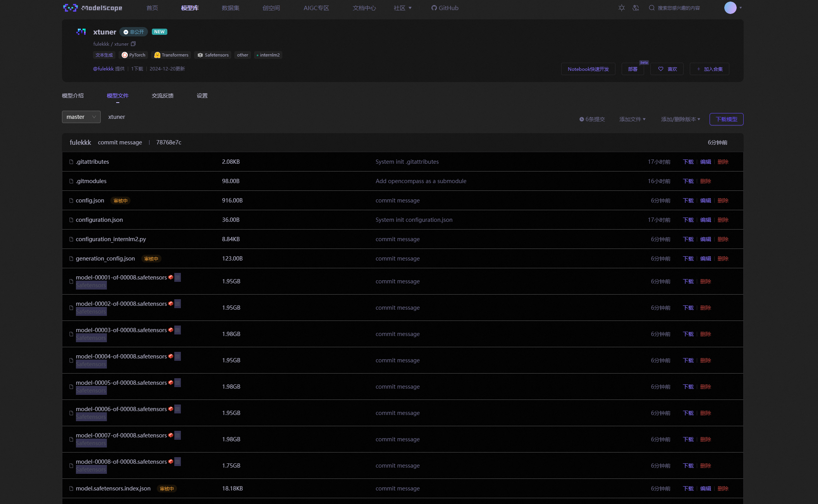Expand the 社区 menu in the navbar
Screen dimensions: 818x504
[402, 8]
